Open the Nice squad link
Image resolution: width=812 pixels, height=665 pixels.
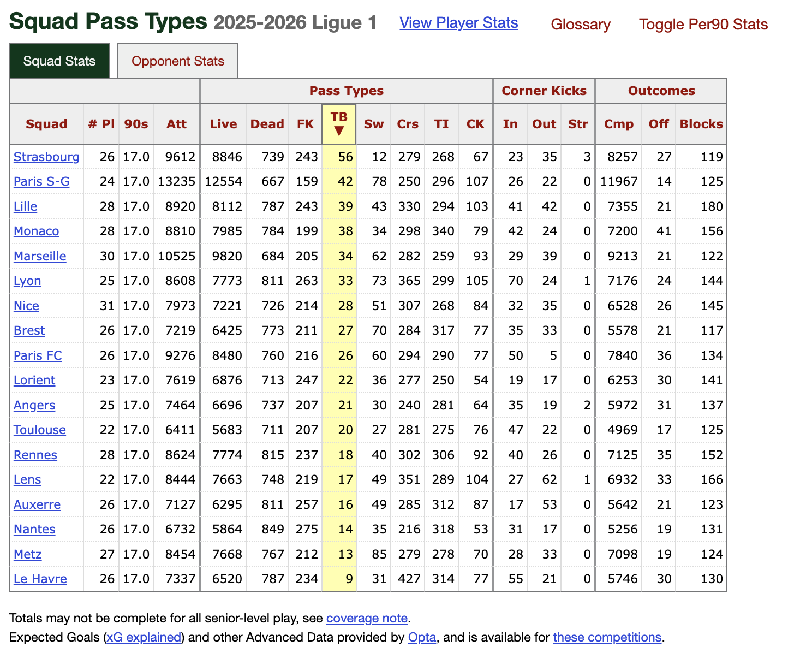pos(26,306)
